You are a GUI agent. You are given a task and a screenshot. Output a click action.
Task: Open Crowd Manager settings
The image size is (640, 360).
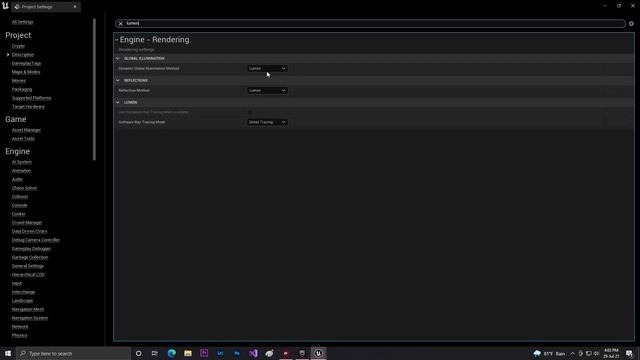pos(27,223)
